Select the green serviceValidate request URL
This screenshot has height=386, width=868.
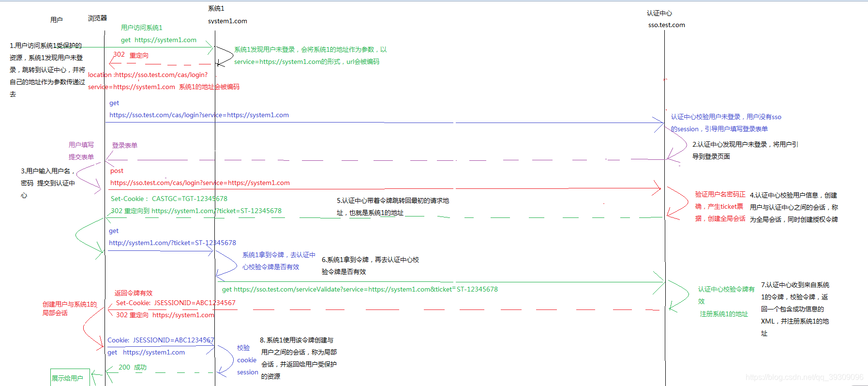pyautogui.click(x=360, y=289)
